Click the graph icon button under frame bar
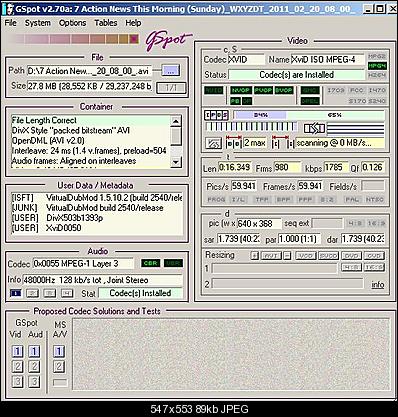Screen dimensions: 398x417 point(213,143)
